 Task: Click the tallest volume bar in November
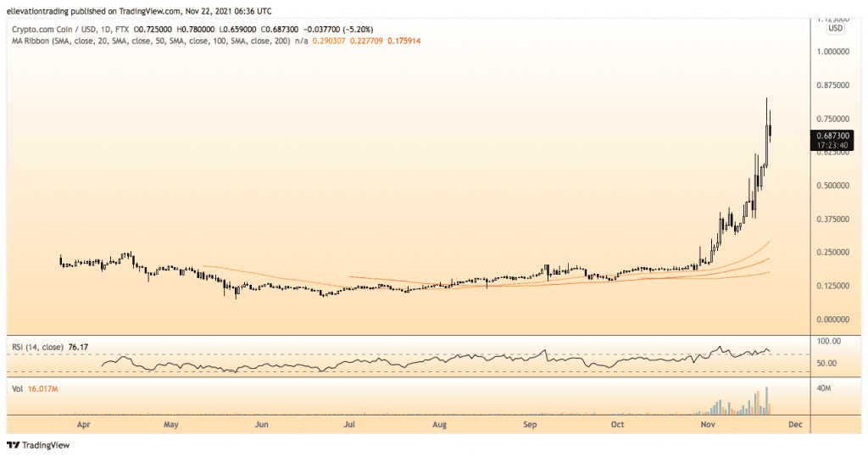pyautogui.click(x=766, y=401)
